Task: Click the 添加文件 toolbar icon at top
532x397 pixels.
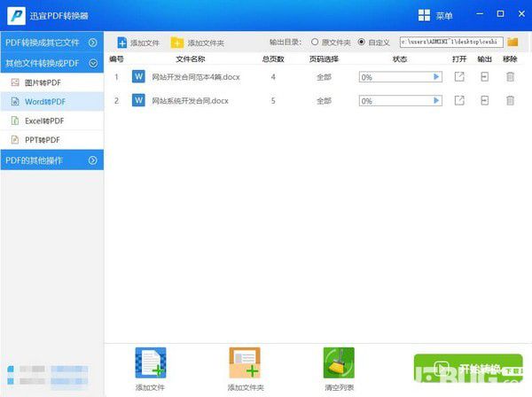Action: (121, 43)
